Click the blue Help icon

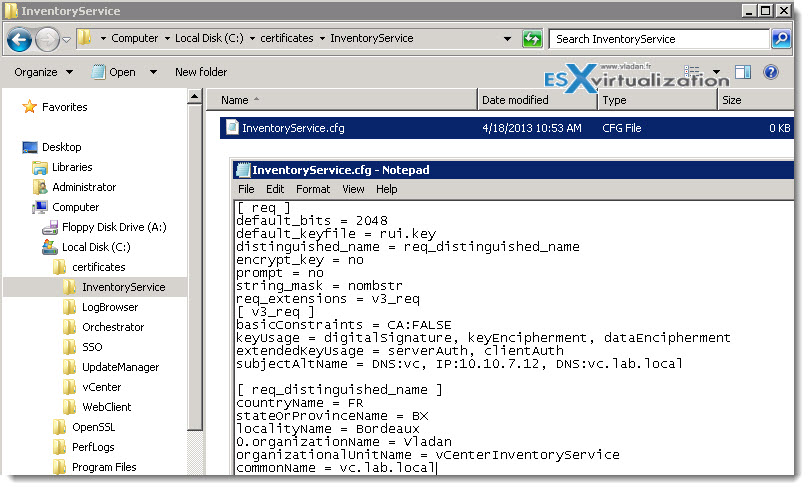[771, 72]
